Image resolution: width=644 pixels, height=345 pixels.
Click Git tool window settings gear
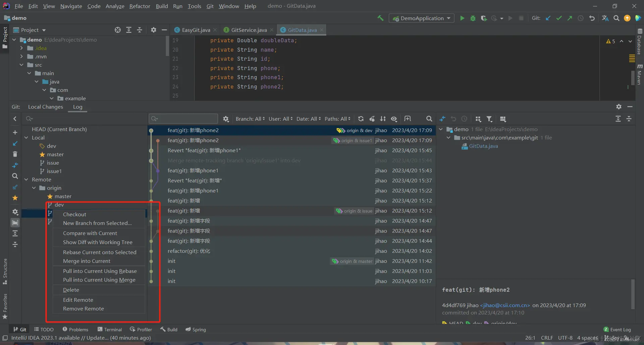pyautogui.click(x=619, y=107)
